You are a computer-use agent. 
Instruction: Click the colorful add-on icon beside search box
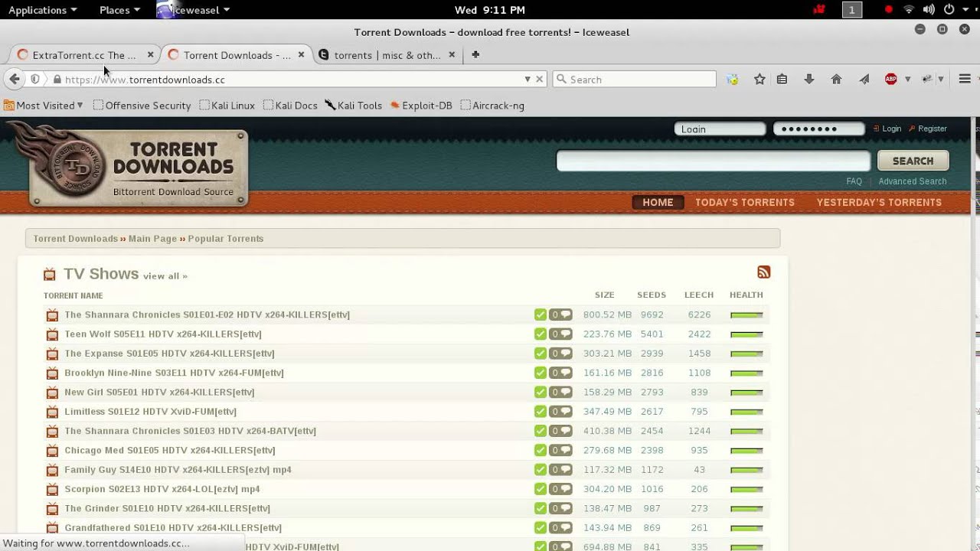pyautogui.click(x=733, y=79)
